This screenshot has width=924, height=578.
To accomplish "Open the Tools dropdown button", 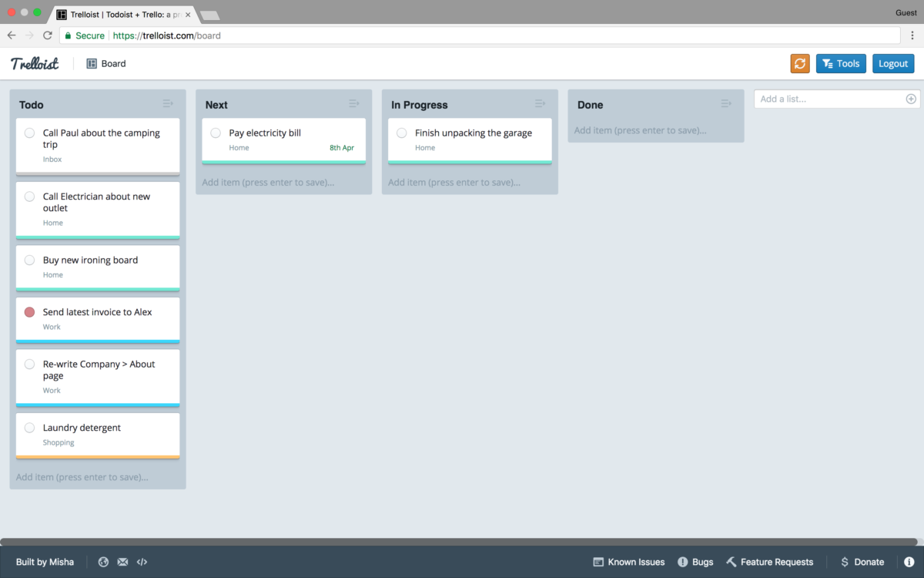I will coord(841,63).
